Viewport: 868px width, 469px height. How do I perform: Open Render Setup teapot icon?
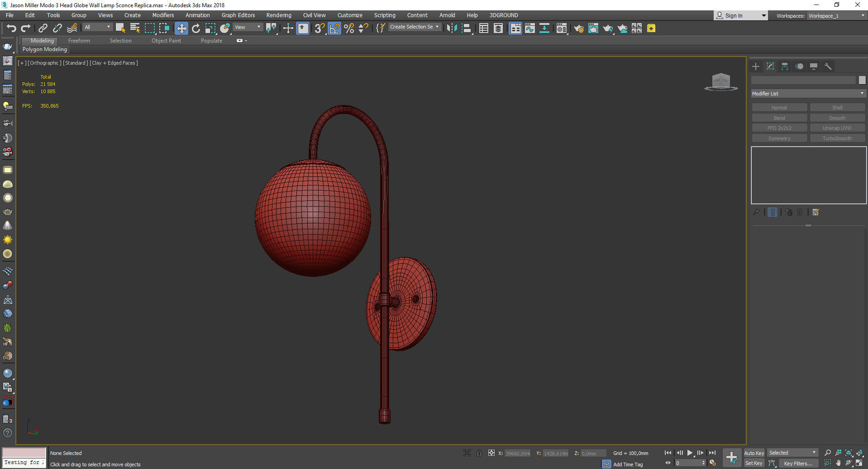[579, 28]
